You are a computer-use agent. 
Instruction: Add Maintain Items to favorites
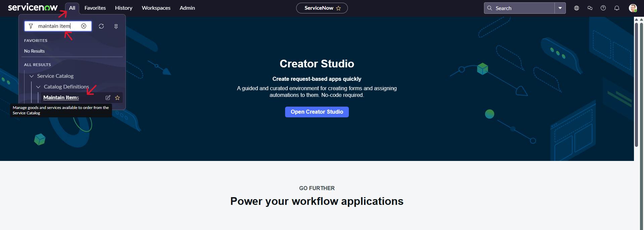click(117, 98)
